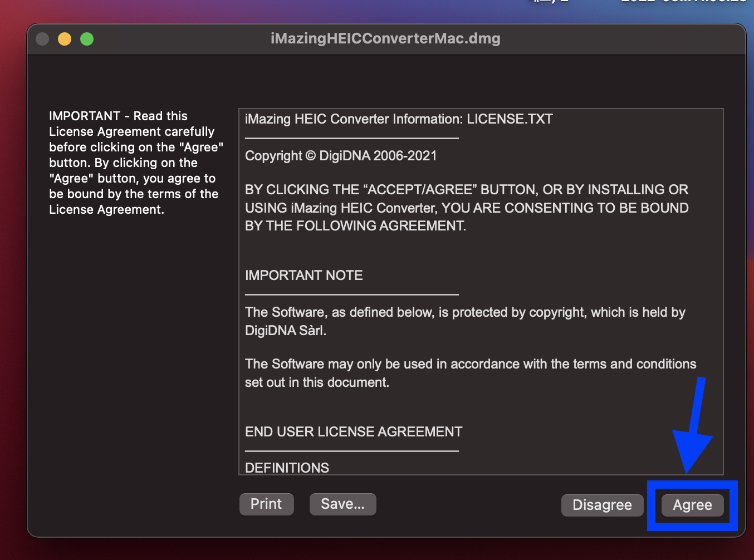Click the 'Copyright © DigiDNA 2006-2021' line
The height and width of the screenshot is (560, 754).
coord(341,156)
